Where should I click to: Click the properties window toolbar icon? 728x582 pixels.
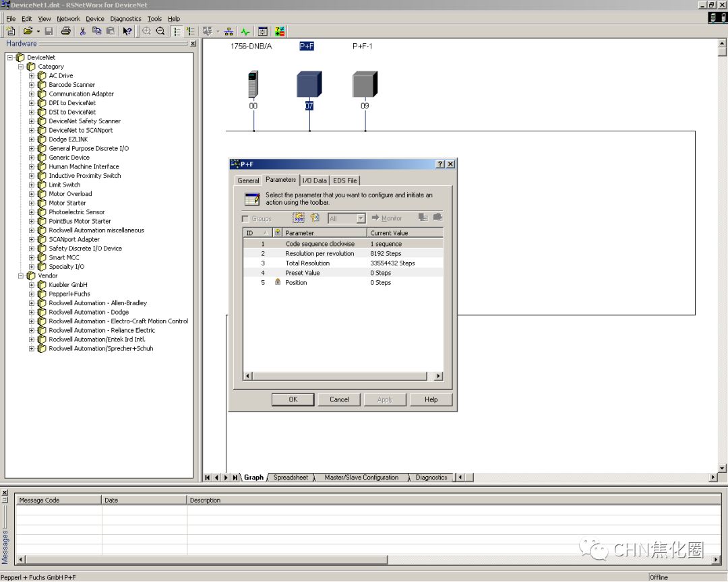pyautogui.click(x=263, y=31)
